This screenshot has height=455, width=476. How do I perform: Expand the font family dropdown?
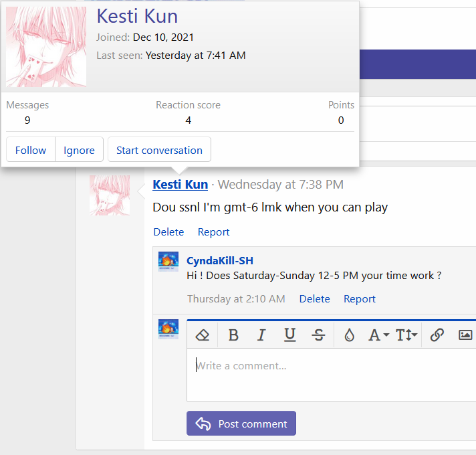(x=378, y=335)
